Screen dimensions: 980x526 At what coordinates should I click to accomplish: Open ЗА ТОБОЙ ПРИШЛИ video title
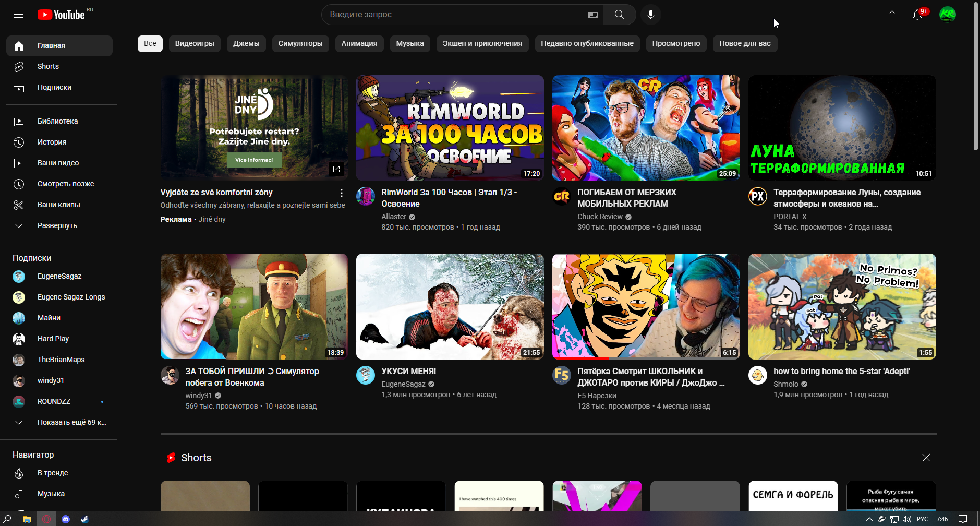click(252, 377)
